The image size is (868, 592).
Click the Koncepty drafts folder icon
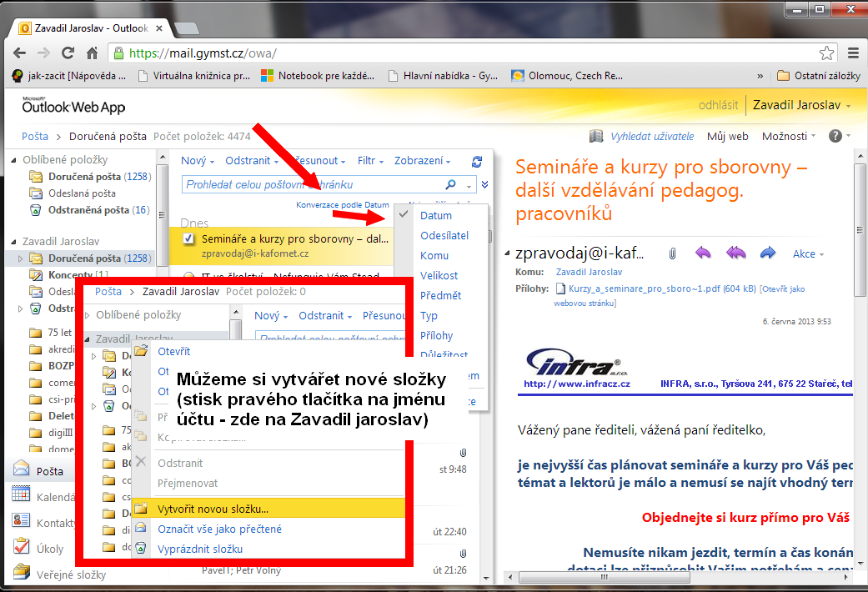point(35,274)
